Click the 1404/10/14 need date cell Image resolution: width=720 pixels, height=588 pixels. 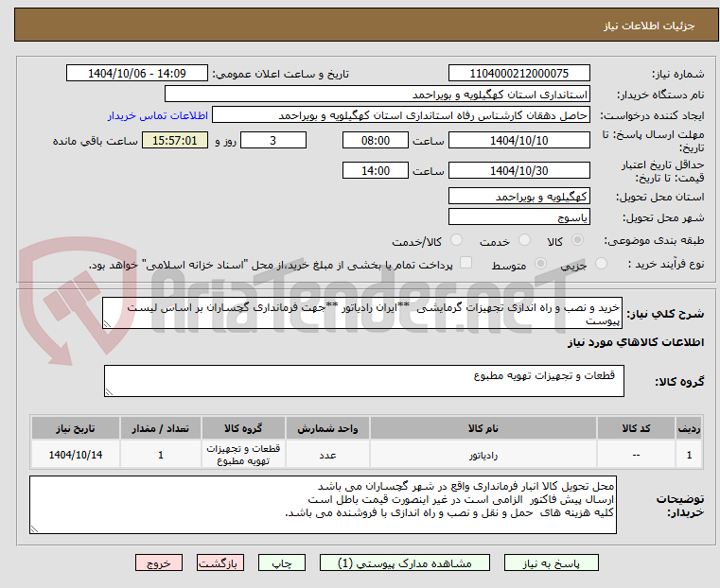pos(76,455)
